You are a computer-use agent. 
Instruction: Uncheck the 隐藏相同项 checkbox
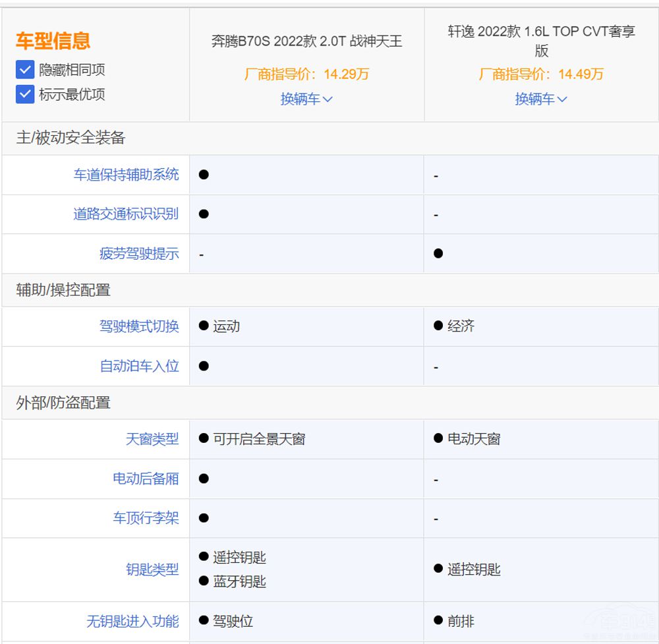click(x=25, y=69)
